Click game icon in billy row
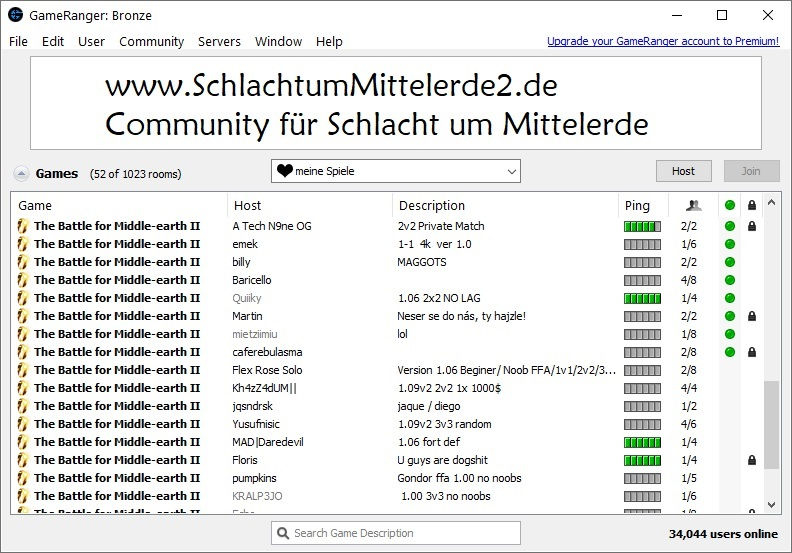Screen dimensions: 792x553 tap(22, 262)
